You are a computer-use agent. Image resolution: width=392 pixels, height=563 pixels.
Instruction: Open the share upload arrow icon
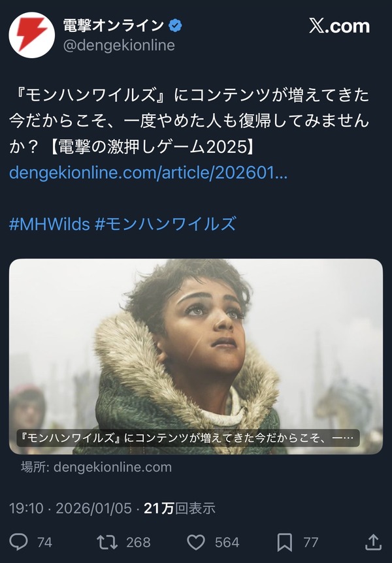coord(373,542)
